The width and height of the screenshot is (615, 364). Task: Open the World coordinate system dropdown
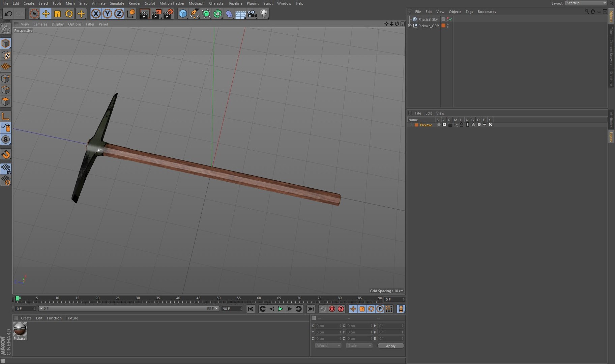[x=328, y=346]
